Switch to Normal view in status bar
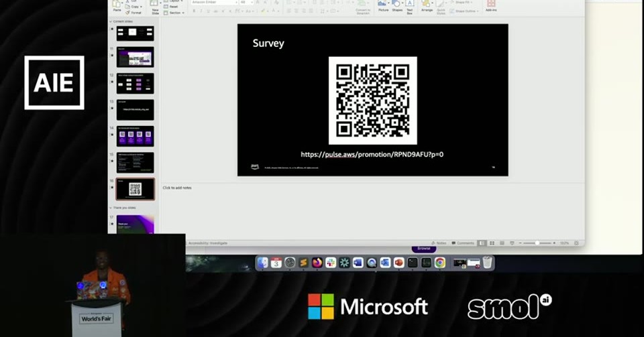Screen dimensions: 644x337 (482, 243)
